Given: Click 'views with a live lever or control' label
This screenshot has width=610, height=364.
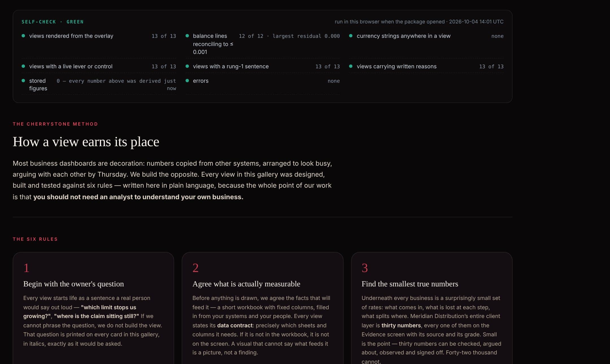Looking at the screenshot, I should (x=71, y=66).
